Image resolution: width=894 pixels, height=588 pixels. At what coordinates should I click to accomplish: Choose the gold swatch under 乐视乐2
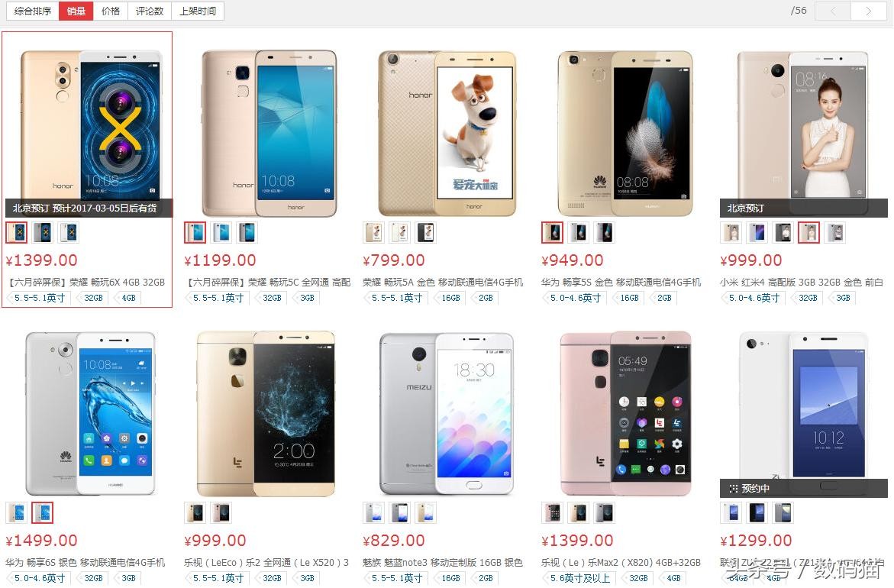pyautogui.click(x=195, y=512)
